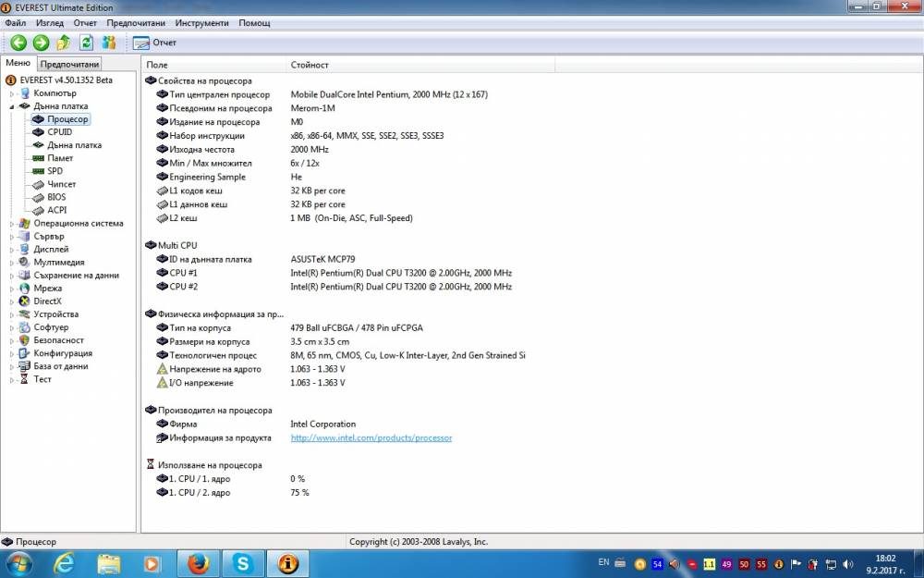Select Чипсет in the sidebar tree
Screen dimensions: 924x578
[x=61, y=184]
